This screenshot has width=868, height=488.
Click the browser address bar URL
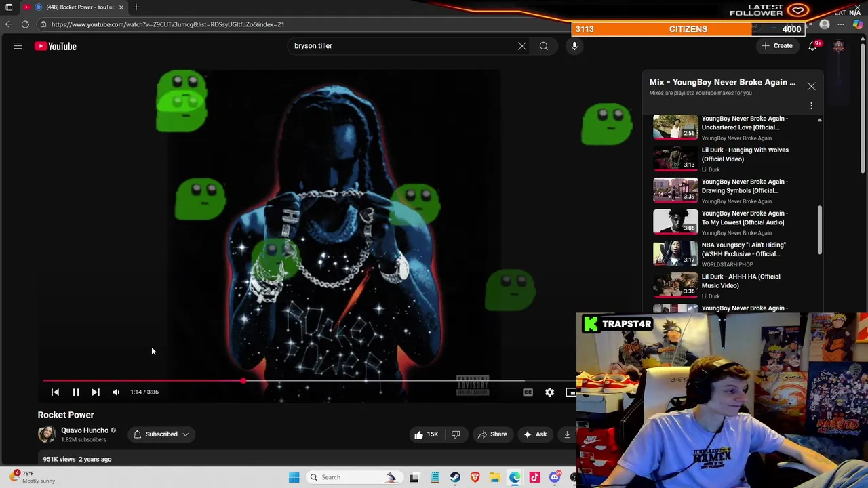(x=167, y=24)
